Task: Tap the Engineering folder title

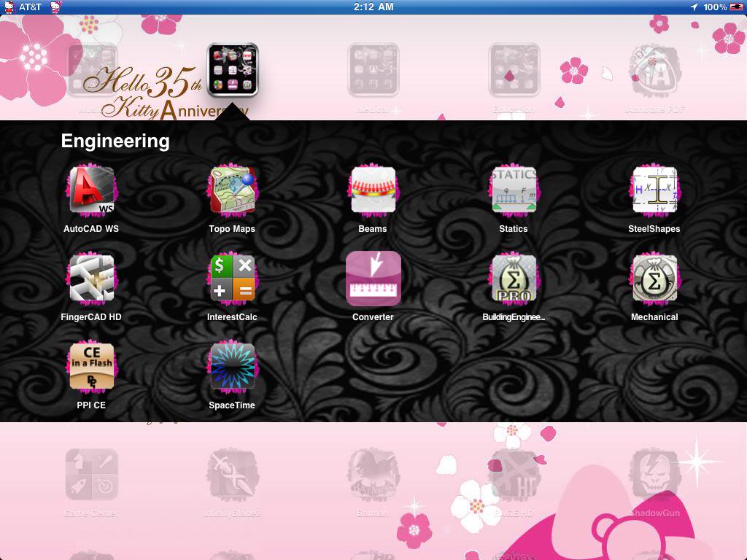Action: click(x=115, y=141)
